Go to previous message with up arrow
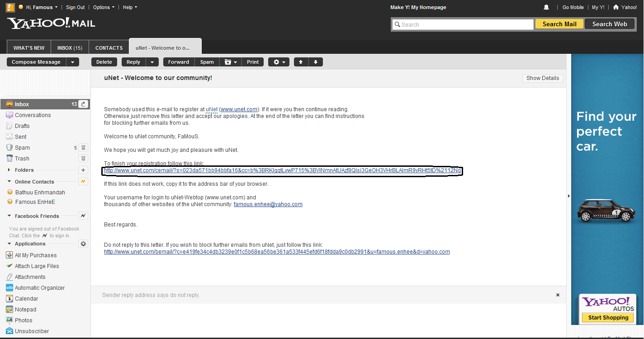Image resolution: width=644 pixels, height=339 pixels. pos(301,62)
